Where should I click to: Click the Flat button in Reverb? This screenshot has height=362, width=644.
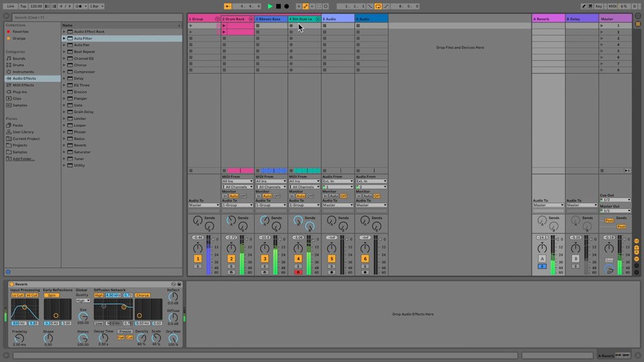tap(120, 337)
